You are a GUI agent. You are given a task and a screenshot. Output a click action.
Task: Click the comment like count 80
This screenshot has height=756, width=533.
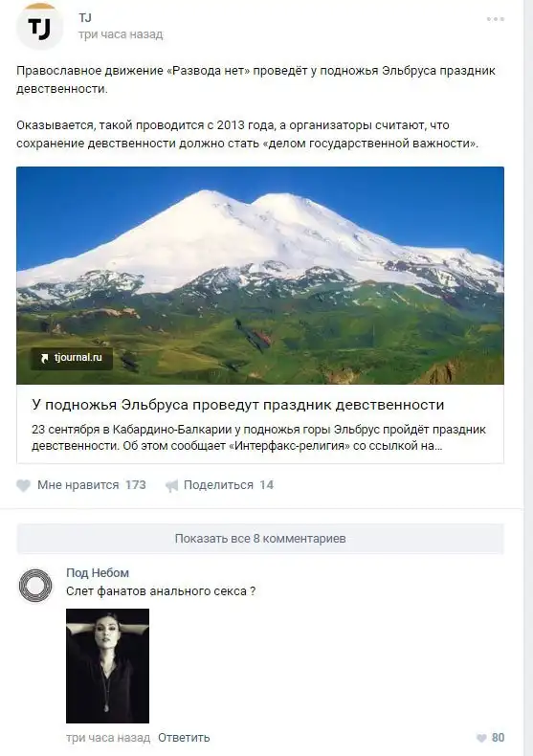point(498,738)
